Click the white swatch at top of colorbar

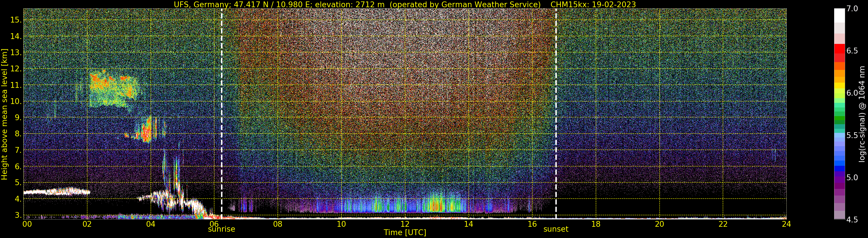[x=839, y=15]
